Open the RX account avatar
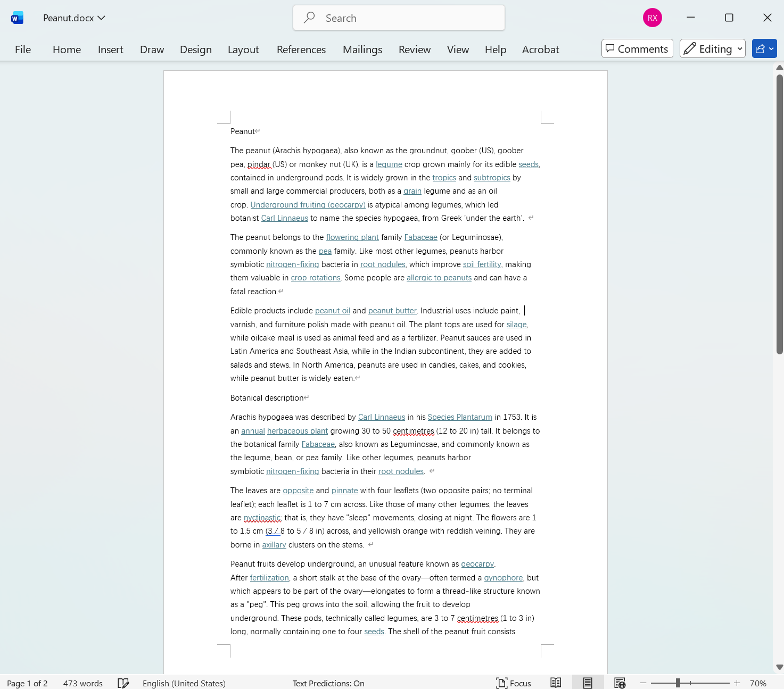 (x=652, y=17)
